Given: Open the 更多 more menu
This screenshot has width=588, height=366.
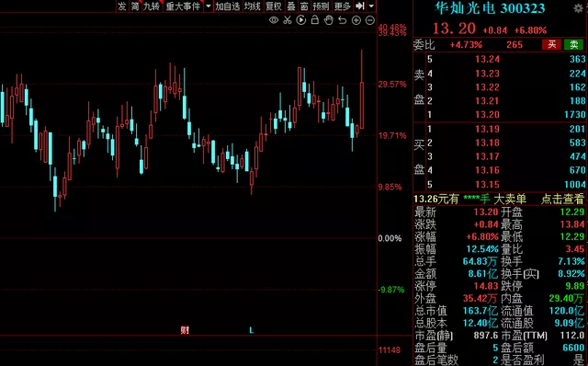Looking at the screenshot, I should (x=342, y=6).
